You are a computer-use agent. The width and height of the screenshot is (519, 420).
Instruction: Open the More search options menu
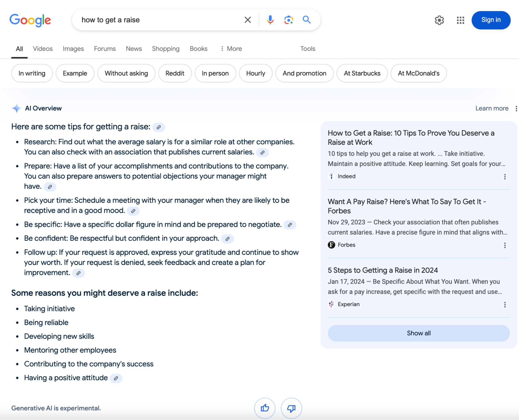231,48
